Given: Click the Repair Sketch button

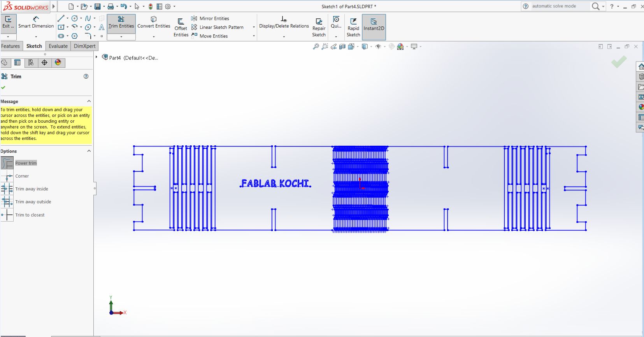Looking at the screenshot, I should 319,27.
